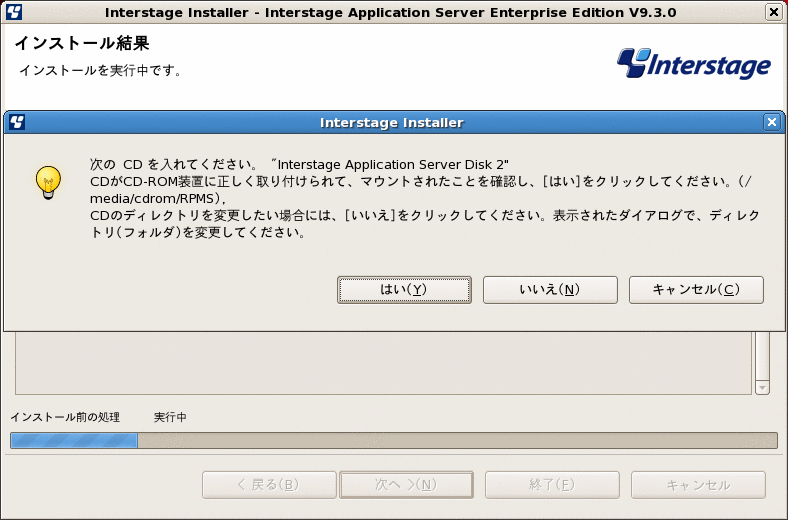Image resolution: width=788 pixels, height=520 pixels.
Task: Click the yellow light bulb icon
Action: click(48, 183)
